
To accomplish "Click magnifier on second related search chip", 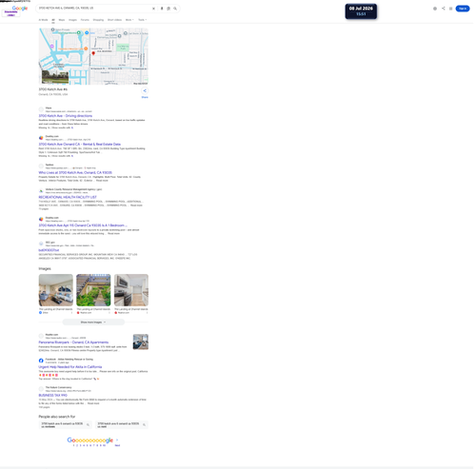I will (x=144, y=425).
